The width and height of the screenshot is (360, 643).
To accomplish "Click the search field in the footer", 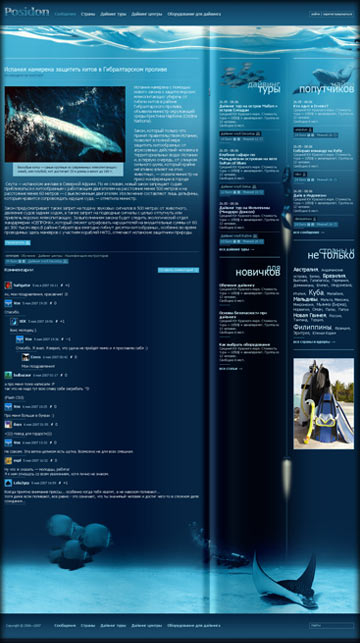I will [331, 626].
